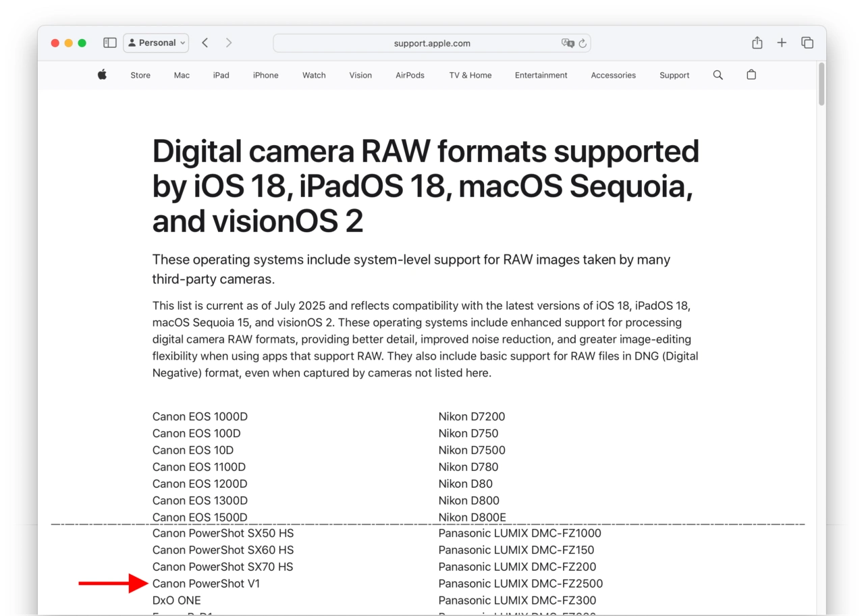Click the Apple logo
The width and height of the screenshot is (864, 616).
(102, 75)
